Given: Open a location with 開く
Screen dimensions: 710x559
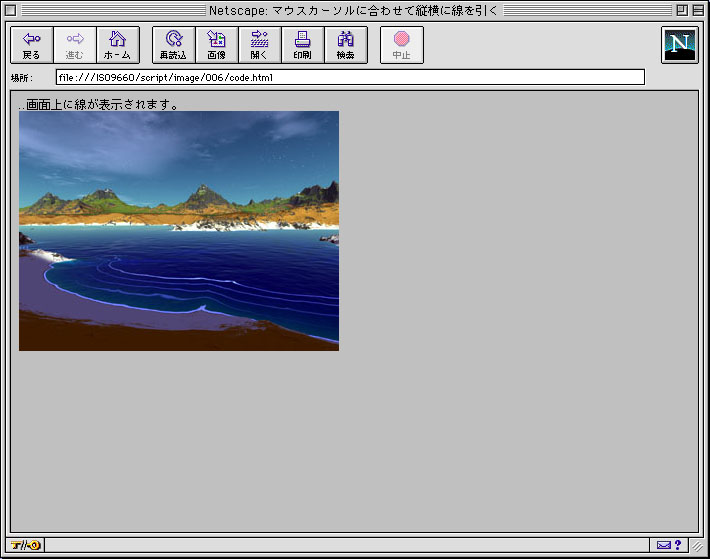Looking at the screenshot, I should click(259, 45).
